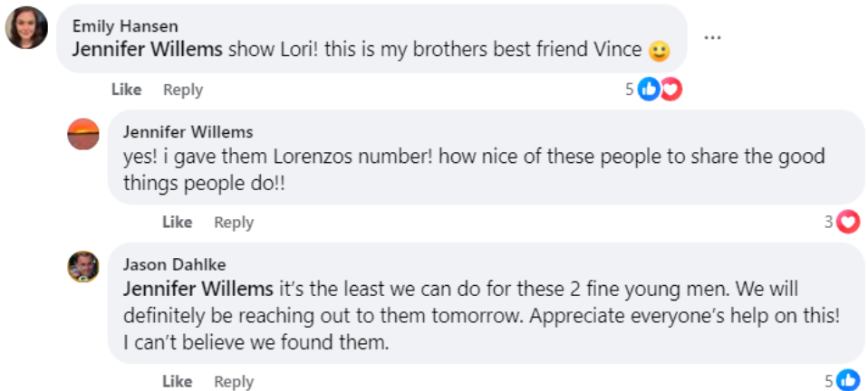
Task: Open Jennifer Willems' sunset profile picture
Action: [83, 134]
